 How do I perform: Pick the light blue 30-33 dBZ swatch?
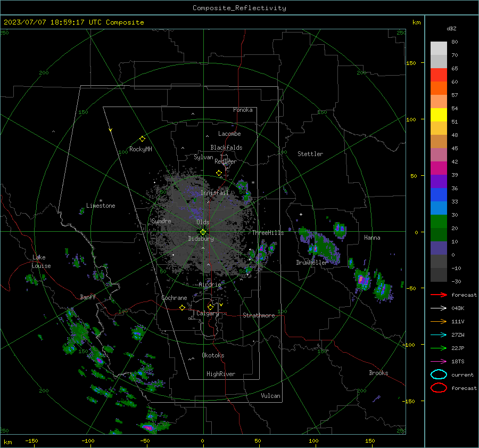click(439, 208)
